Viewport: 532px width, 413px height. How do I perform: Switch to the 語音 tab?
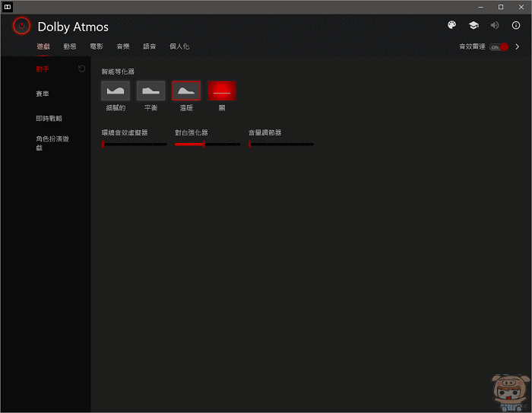pyautogui.click(x=149, y=46)
